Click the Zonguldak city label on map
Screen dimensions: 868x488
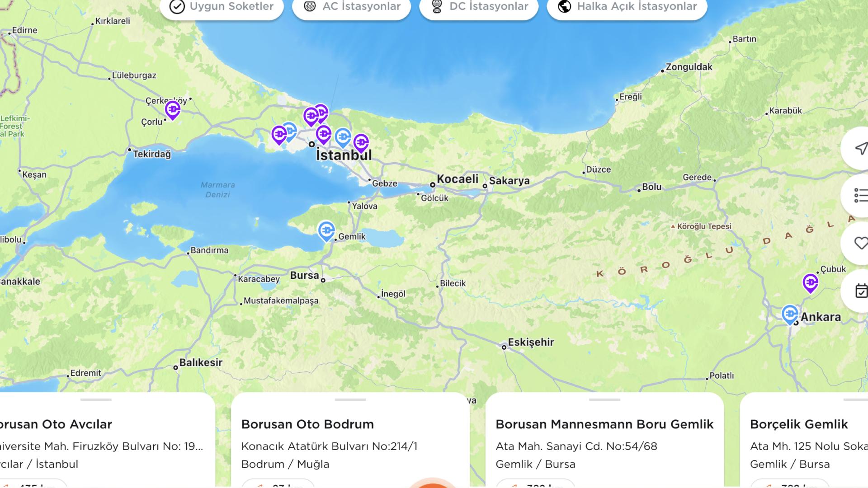coord(689,67)
